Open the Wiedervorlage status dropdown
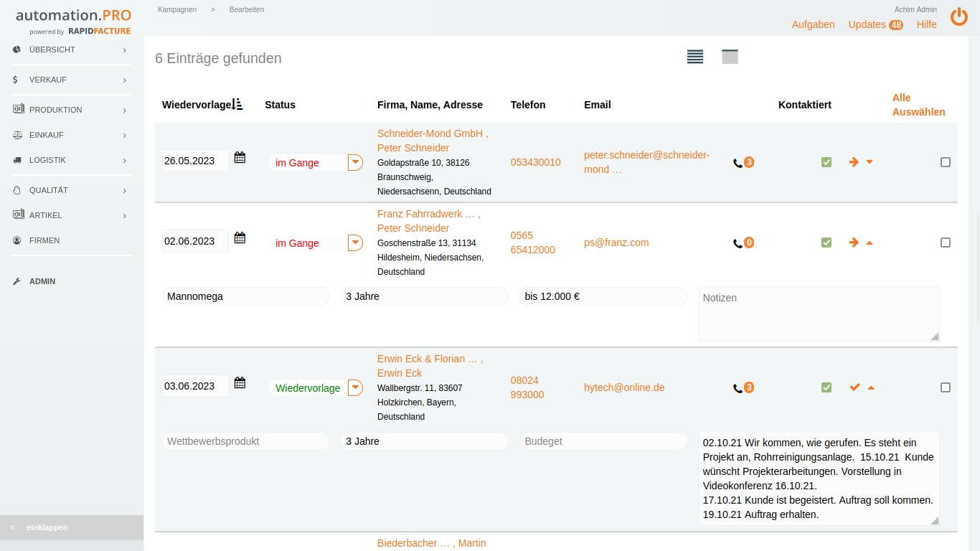This screenshot has width=980, height=551. (x=355, y=387)
